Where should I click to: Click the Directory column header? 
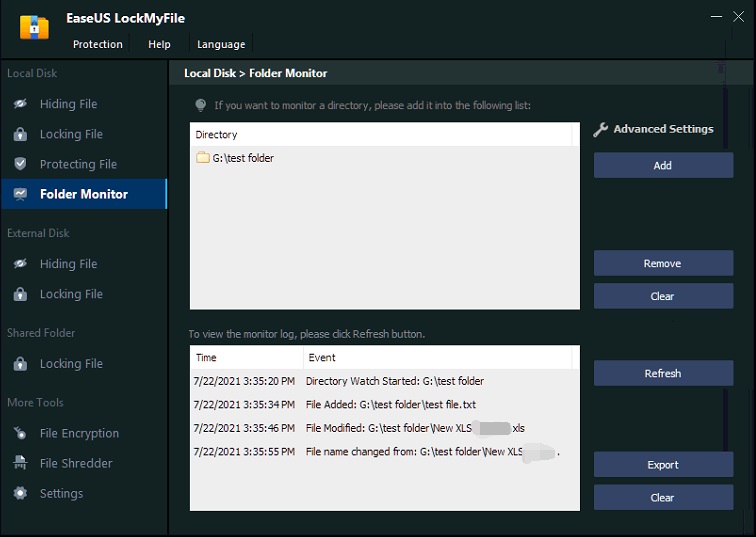tap(381, 134)
